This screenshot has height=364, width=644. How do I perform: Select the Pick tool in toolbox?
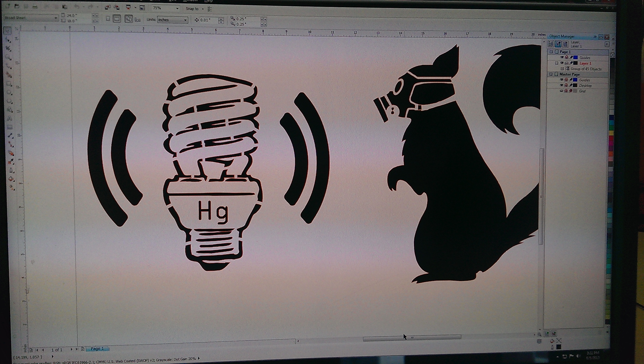[x=7, y=30]
